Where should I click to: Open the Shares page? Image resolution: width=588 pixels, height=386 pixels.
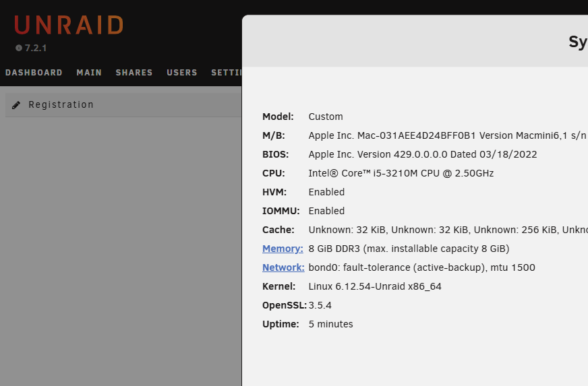[134, 73]
